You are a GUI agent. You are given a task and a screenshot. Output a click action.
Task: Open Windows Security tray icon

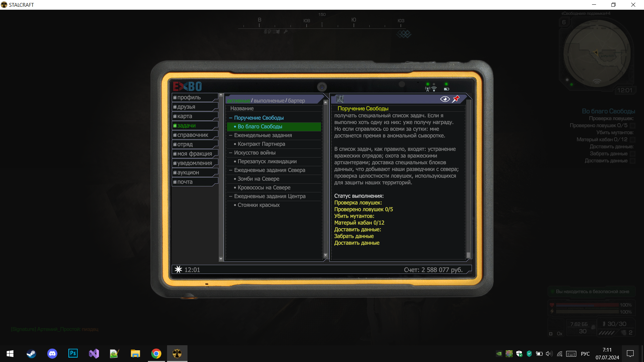[519, 354]
